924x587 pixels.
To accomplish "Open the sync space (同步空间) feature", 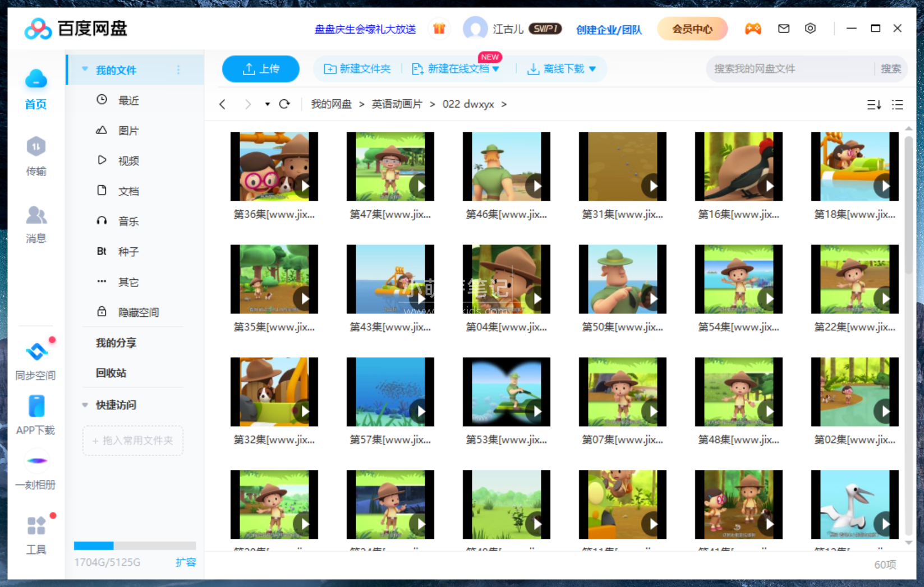I will tap(35, 359).
